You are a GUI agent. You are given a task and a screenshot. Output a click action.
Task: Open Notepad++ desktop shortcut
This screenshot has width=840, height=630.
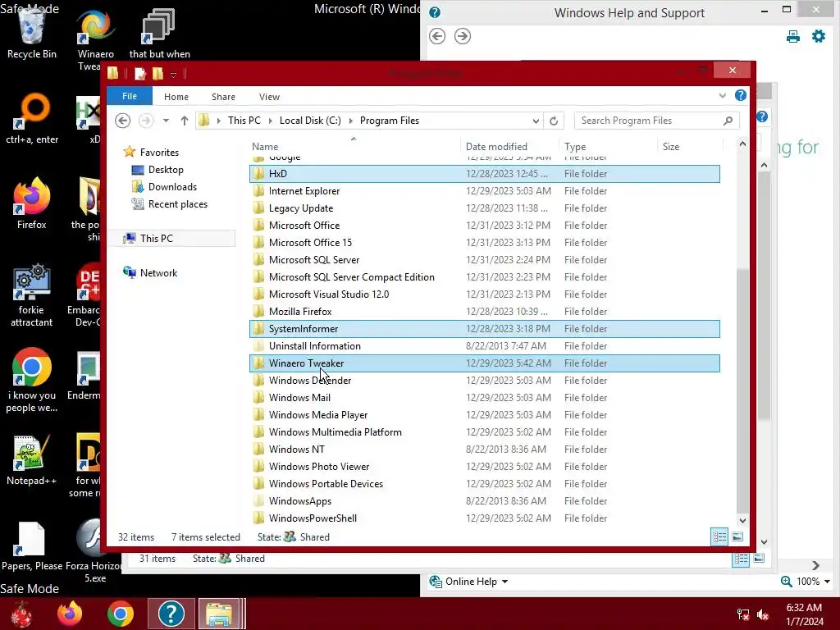tap(32, 459)
